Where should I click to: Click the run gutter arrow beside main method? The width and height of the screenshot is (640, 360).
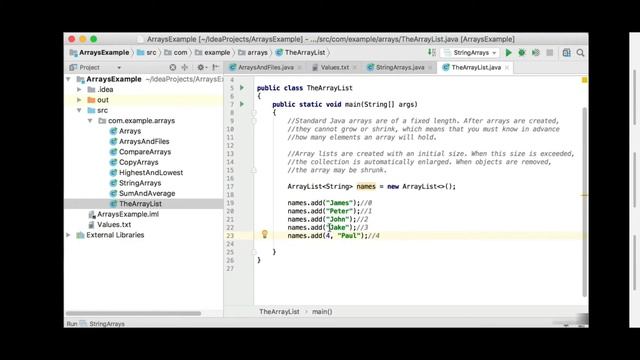point(242,104)
